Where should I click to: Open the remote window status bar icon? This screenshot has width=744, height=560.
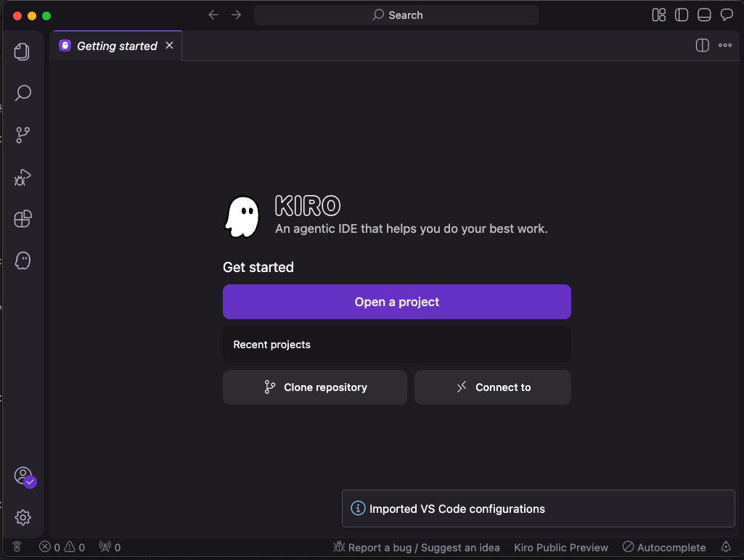(x=17, y=547)
